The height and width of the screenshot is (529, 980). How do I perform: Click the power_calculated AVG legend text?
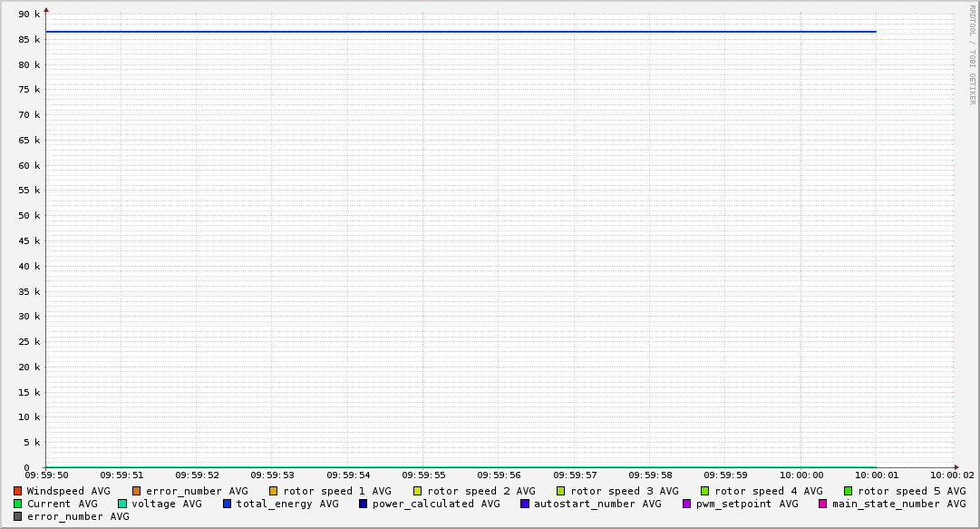435,504
